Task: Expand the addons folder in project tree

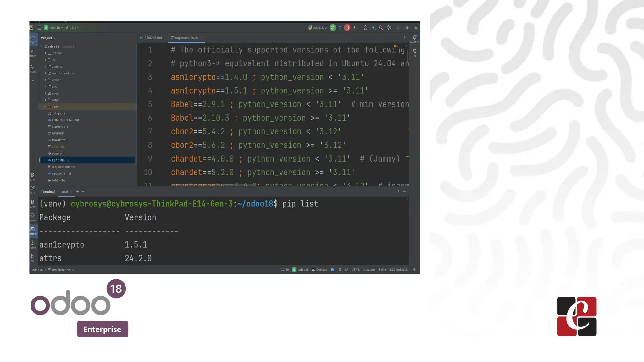Action: coord(45,67)
